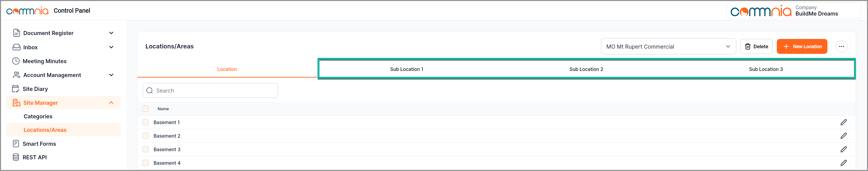Screen dimensions: 868x171
Task: Toggle the select-all Name header checkbox
Action: 146,109
